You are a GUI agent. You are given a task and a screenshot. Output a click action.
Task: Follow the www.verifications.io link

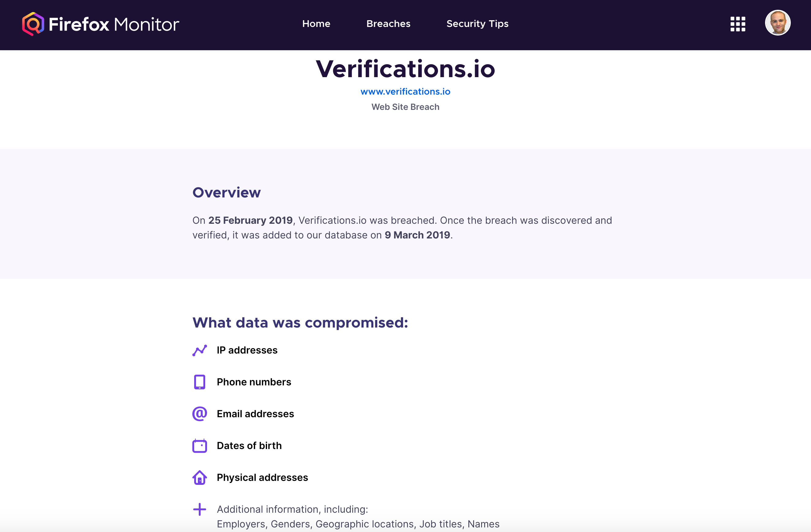click(405, 92)
